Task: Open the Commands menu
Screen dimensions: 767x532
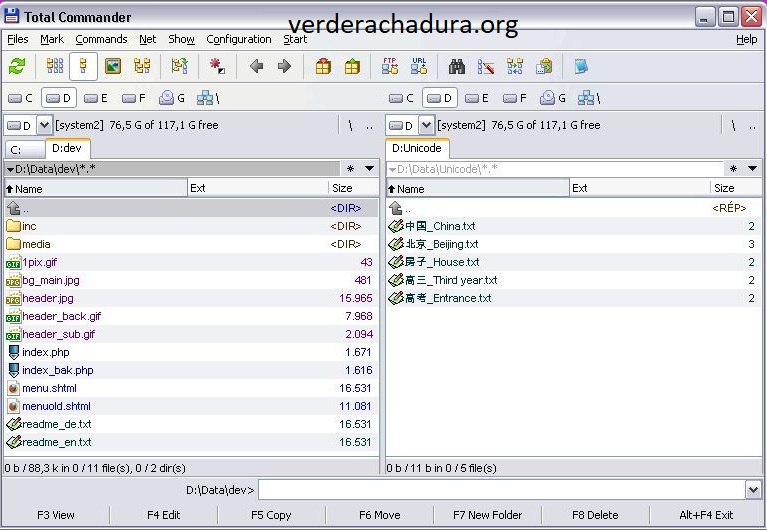Action: pos(101,39)
